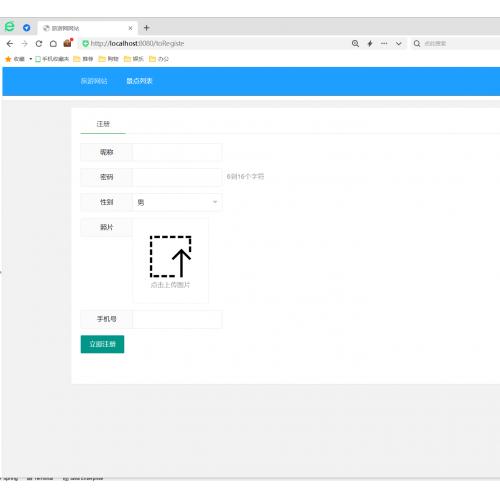This screenshot has width=500, height=500.
Task: Focus the 手机号 phone number field
Action: tap(177, 319)
